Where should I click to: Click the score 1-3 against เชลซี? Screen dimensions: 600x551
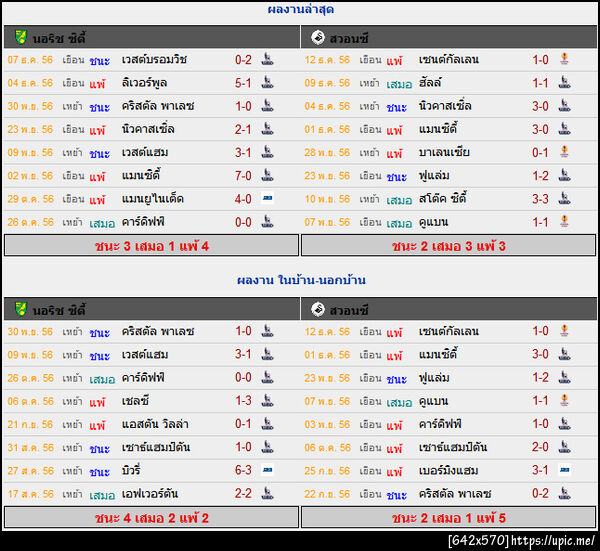[x=243, y=401]
